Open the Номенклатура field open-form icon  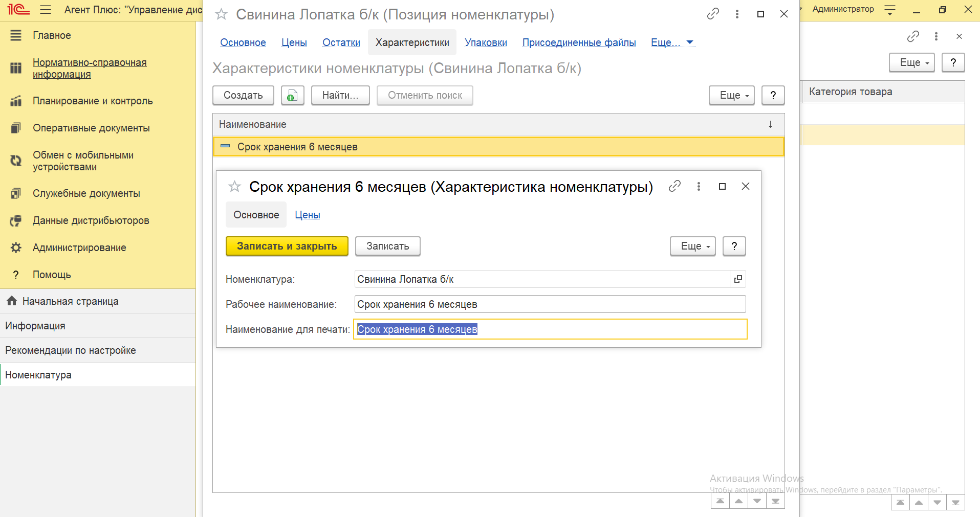pos(738,279)
